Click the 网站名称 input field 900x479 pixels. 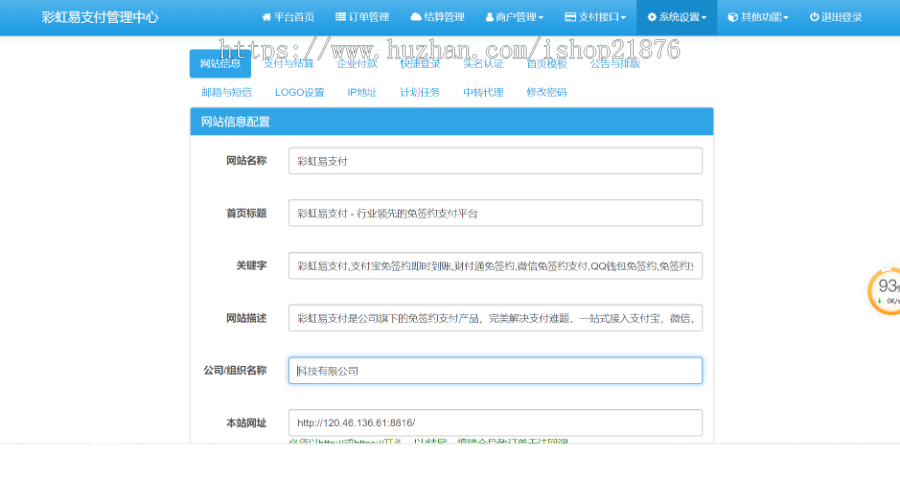tap(495, 161)
